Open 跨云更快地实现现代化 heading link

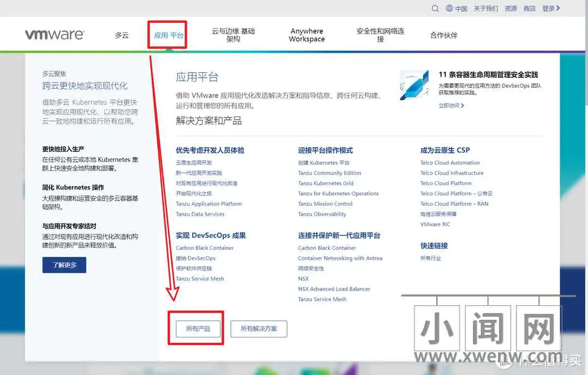tap(85, 86)
